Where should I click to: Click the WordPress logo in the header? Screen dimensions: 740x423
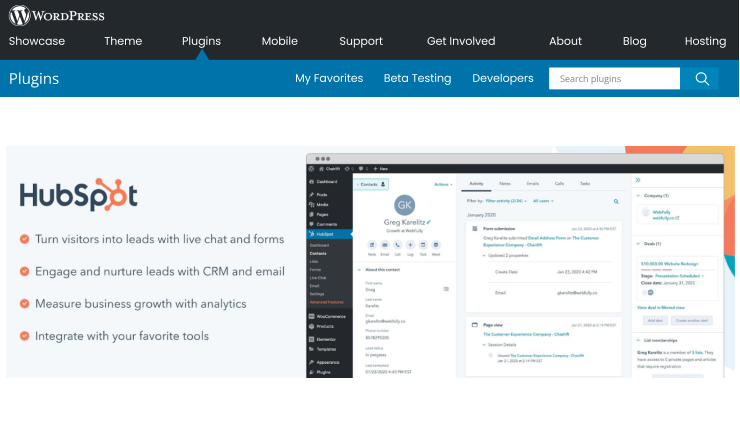(x=57, y=16)
